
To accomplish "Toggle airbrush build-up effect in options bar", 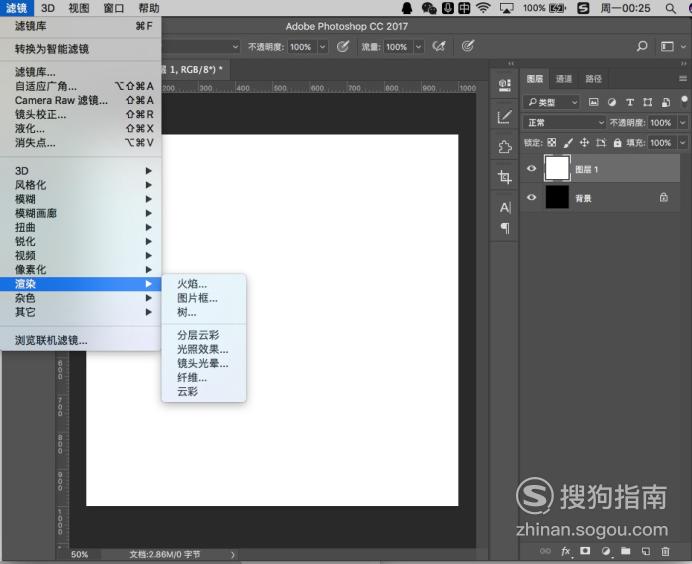I will point(439,46).
